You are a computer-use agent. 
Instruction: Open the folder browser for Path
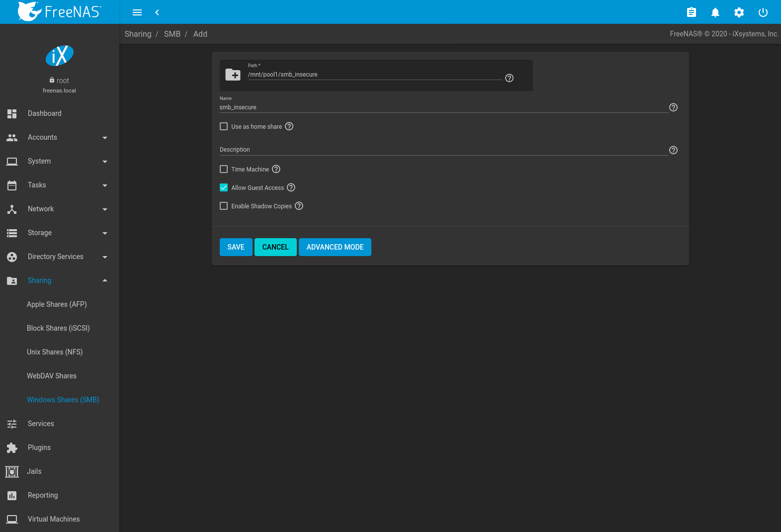click(x=233, y=75)
